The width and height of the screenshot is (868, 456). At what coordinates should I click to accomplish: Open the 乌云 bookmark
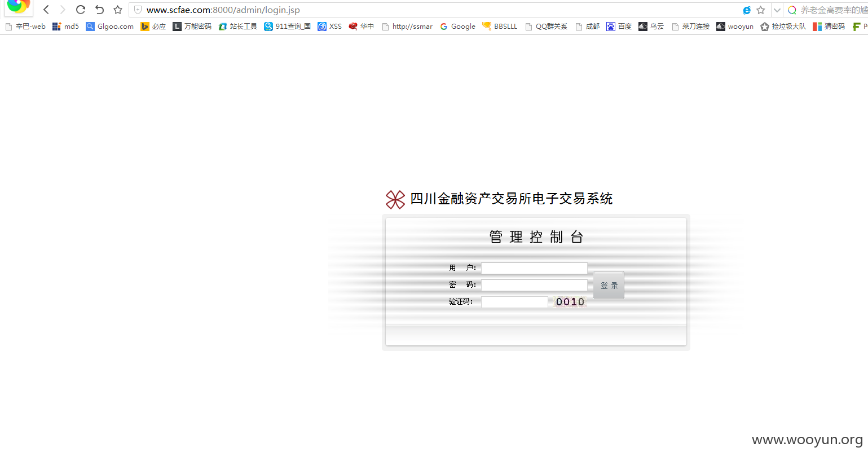click(651, 27)
